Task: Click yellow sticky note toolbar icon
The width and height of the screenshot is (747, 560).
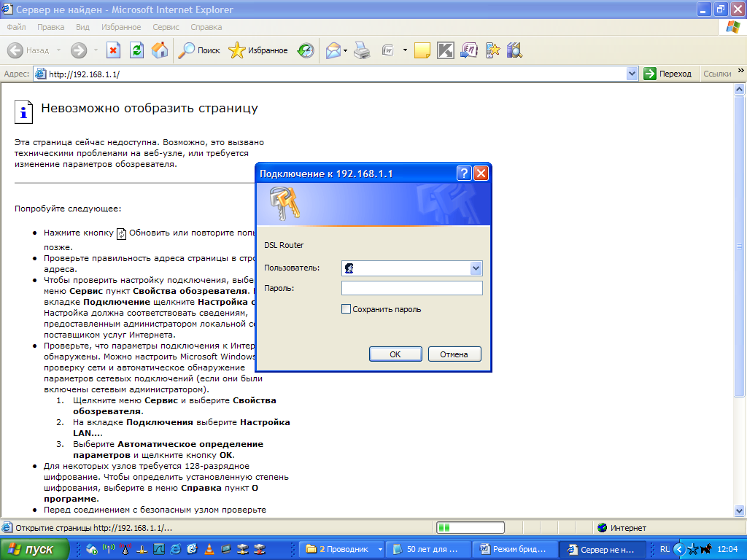Action: [x=422, y=50]
